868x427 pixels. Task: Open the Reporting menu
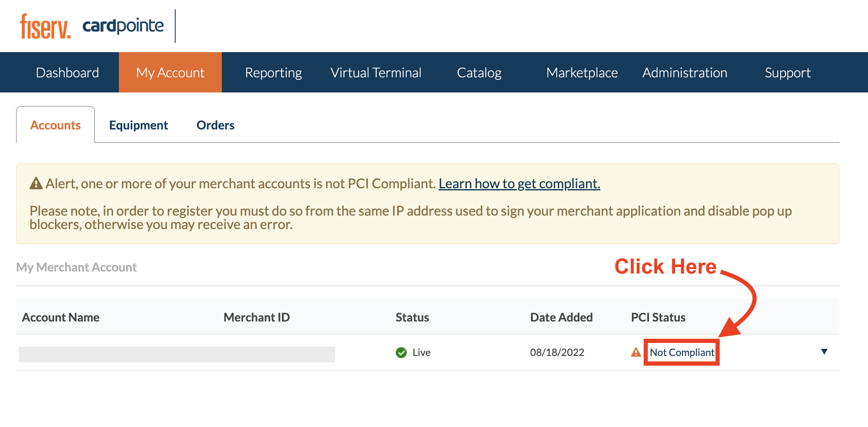[274, 73]
